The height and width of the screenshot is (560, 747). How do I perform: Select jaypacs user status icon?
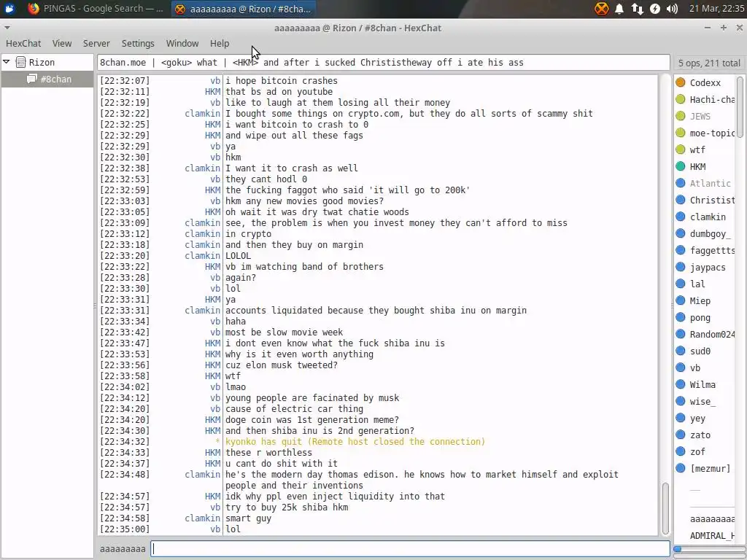tap(681, 267)
